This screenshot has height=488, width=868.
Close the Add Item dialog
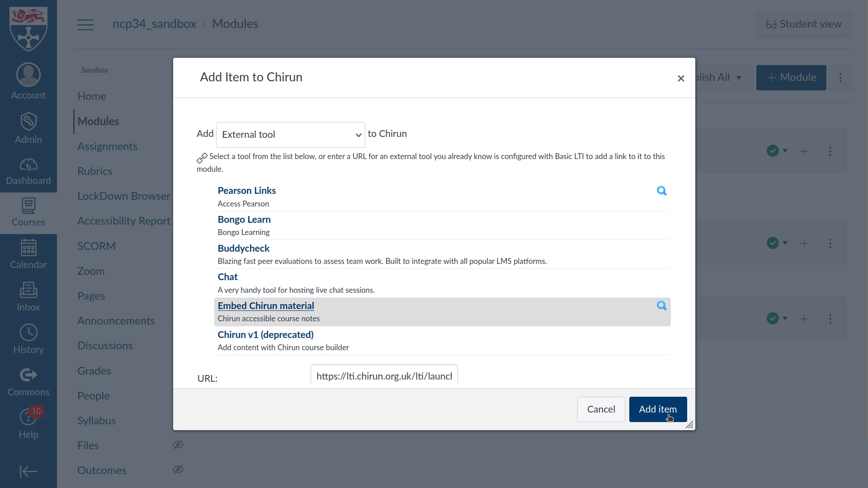click(x=681, y=78)
